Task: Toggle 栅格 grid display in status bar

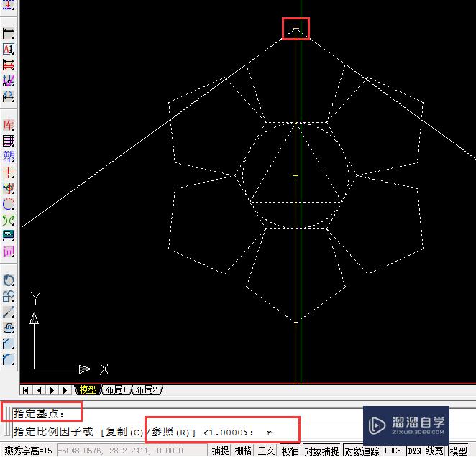Action: [244, 451]
